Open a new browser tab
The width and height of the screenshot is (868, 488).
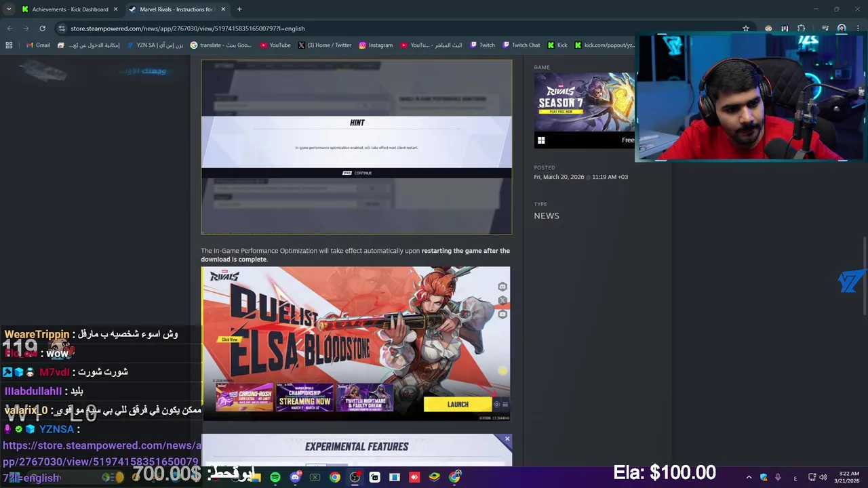(239, 9)
